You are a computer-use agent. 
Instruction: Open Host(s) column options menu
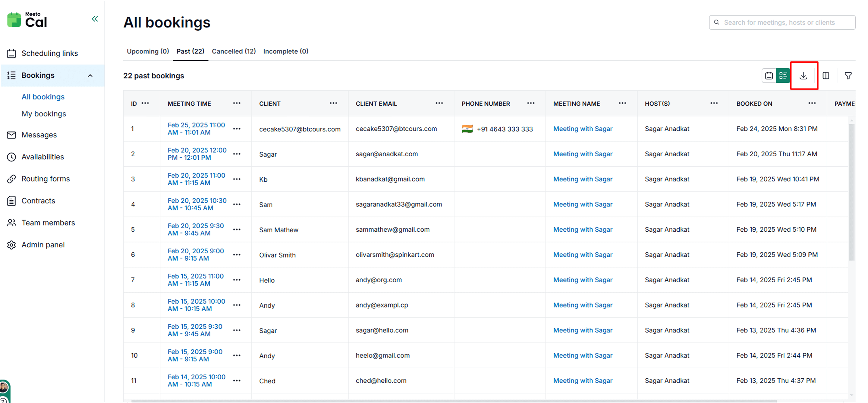(x=714, y=103)
